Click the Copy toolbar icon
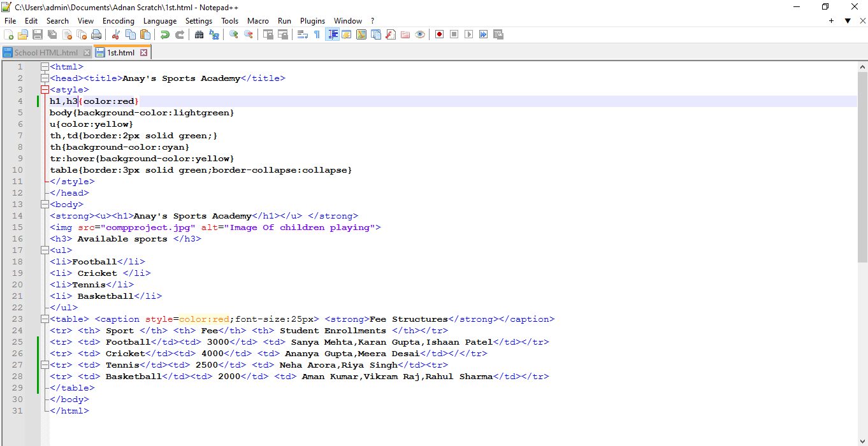Viewport: 868px width, 446px height. point(131,34)
